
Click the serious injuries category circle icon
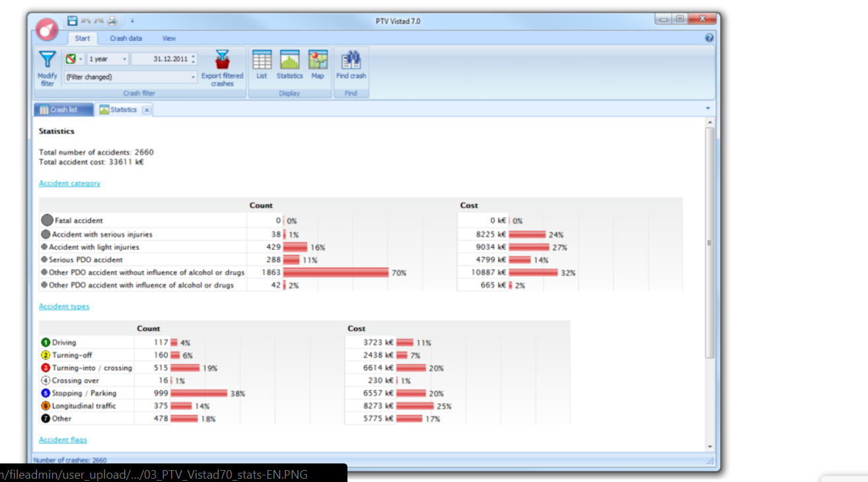point(46,234)
